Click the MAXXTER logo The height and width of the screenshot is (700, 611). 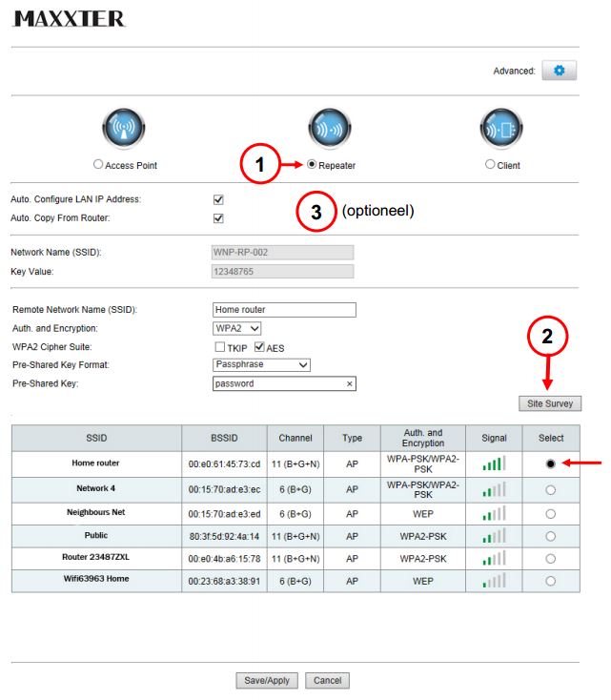coord(70,19)
